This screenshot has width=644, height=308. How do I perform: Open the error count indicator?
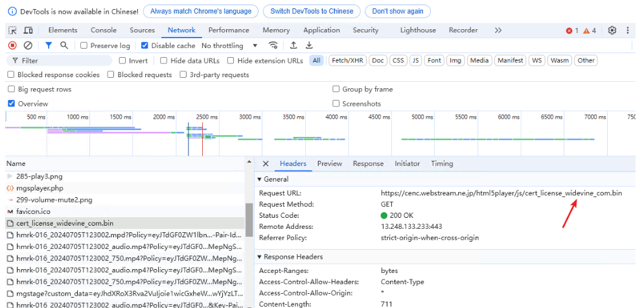(572, 30)
